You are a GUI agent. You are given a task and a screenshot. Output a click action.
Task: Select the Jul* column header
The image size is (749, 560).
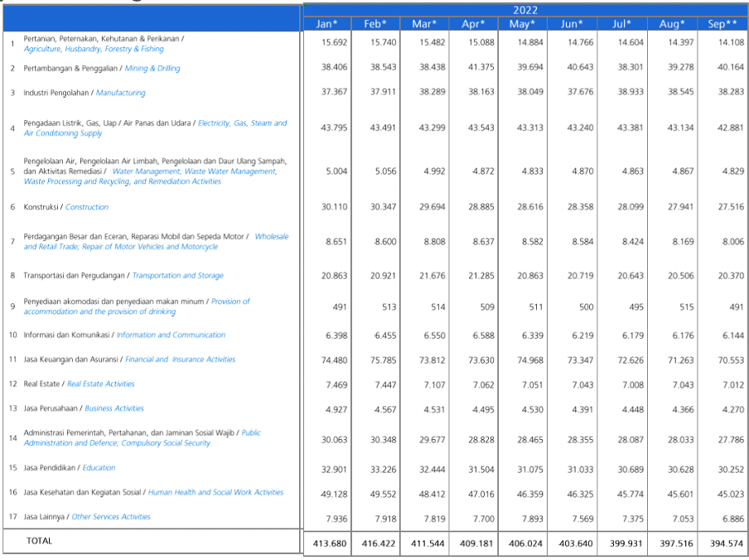(x=622, y=24)
